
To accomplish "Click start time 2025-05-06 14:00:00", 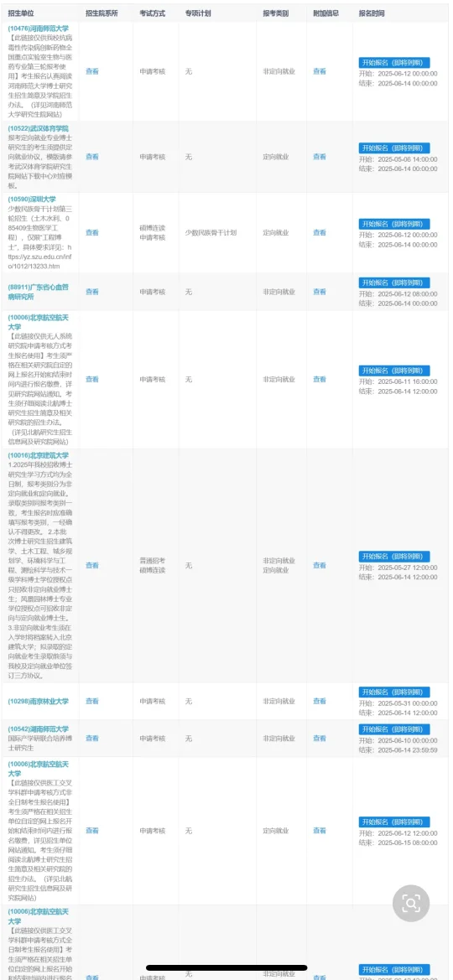I will click(398, 159).
